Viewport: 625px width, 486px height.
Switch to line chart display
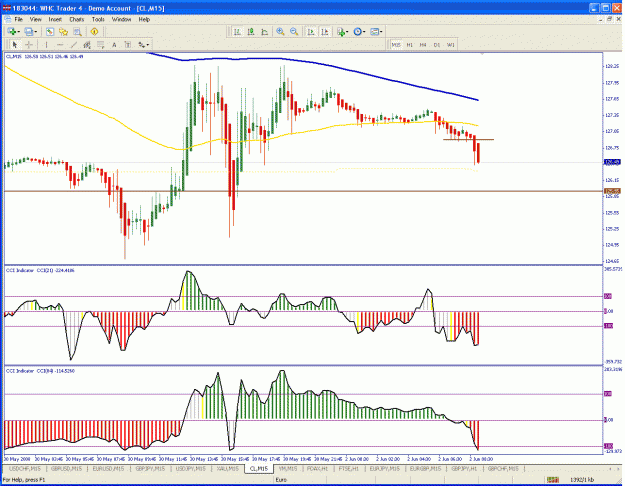point(264,31)
